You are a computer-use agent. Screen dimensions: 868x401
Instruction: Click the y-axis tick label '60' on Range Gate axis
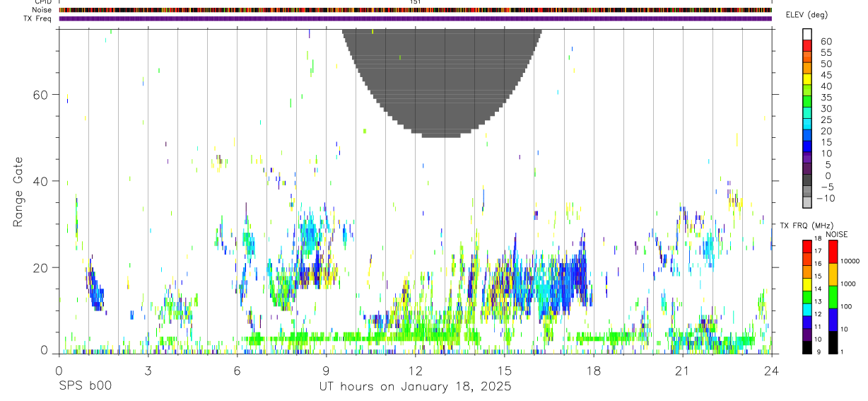point(40,95)
